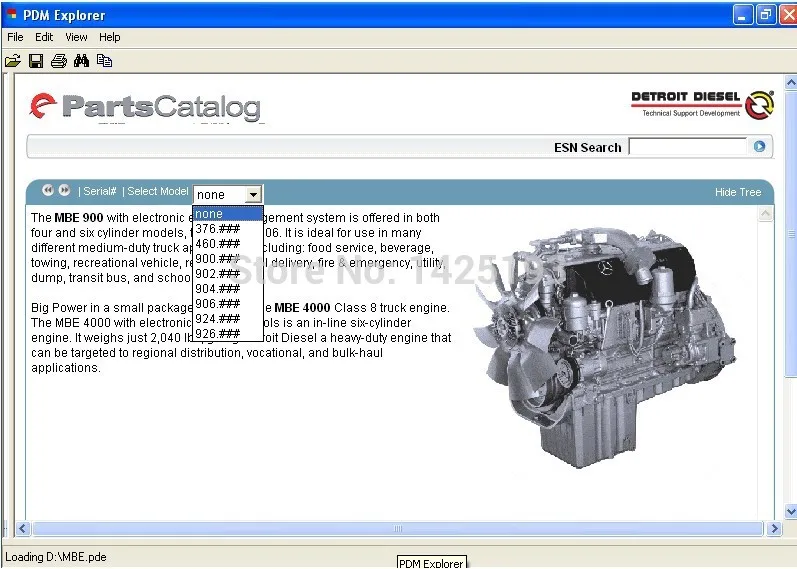Viewport: 797px width, 569px height.
Task: Click the PartsCatalog logo
Action: point(146,107)
